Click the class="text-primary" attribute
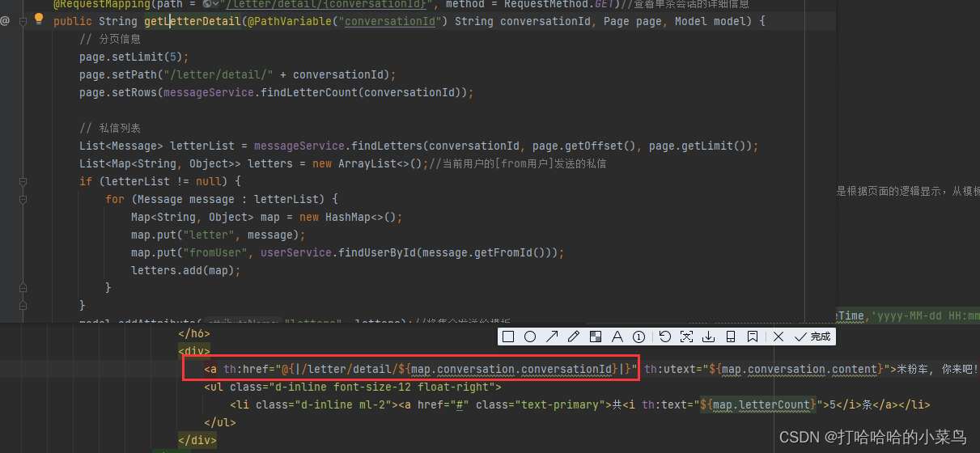 (540, 404)
